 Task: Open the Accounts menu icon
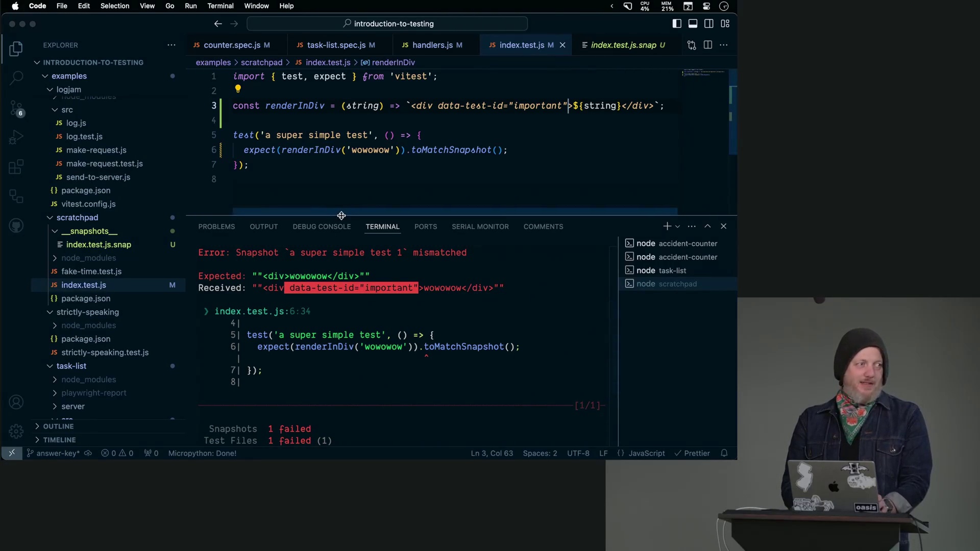pyautogui.click(x=16, y=402)
